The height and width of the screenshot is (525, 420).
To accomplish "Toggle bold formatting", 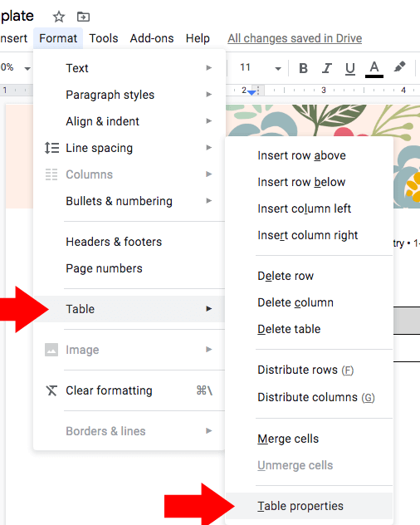I will pyautogui.click(x=303, y=68).
